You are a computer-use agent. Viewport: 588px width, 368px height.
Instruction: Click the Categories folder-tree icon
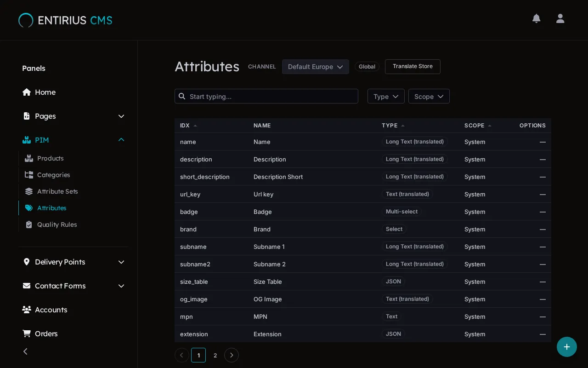(29, 175)
